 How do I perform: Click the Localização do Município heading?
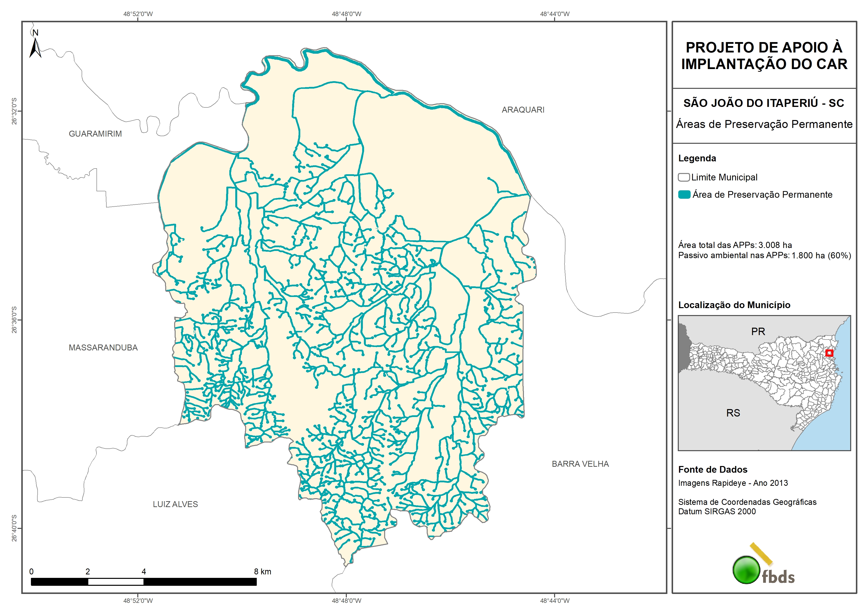pos(734,305)
